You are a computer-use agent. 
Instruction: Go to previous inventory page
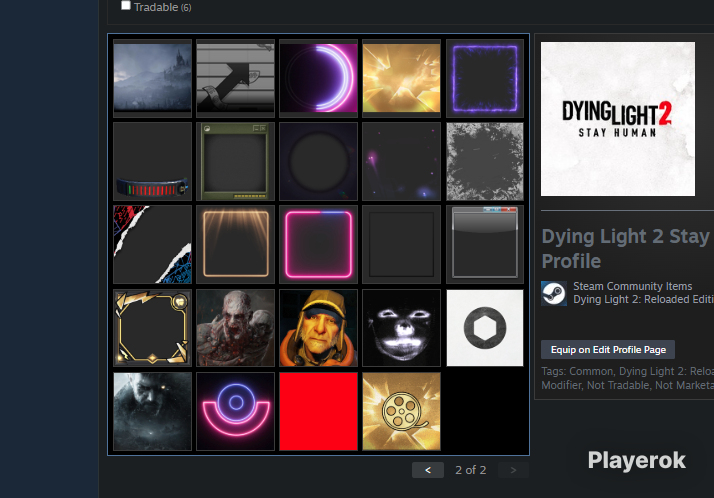(428, 470)
